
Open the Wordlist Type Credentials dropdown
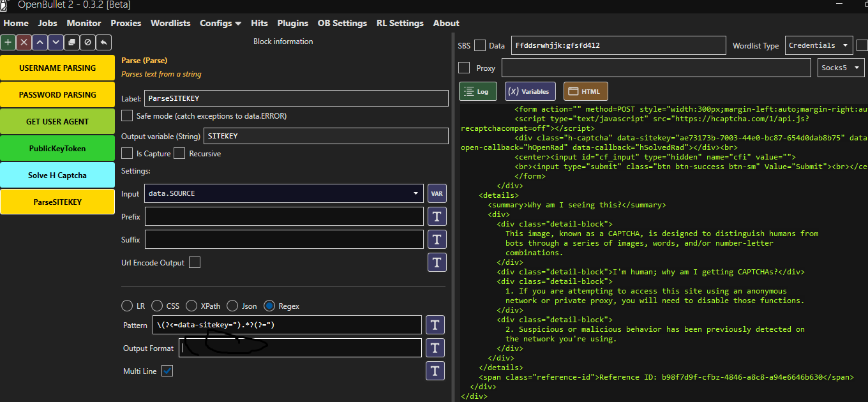click(x=819, y=45)
